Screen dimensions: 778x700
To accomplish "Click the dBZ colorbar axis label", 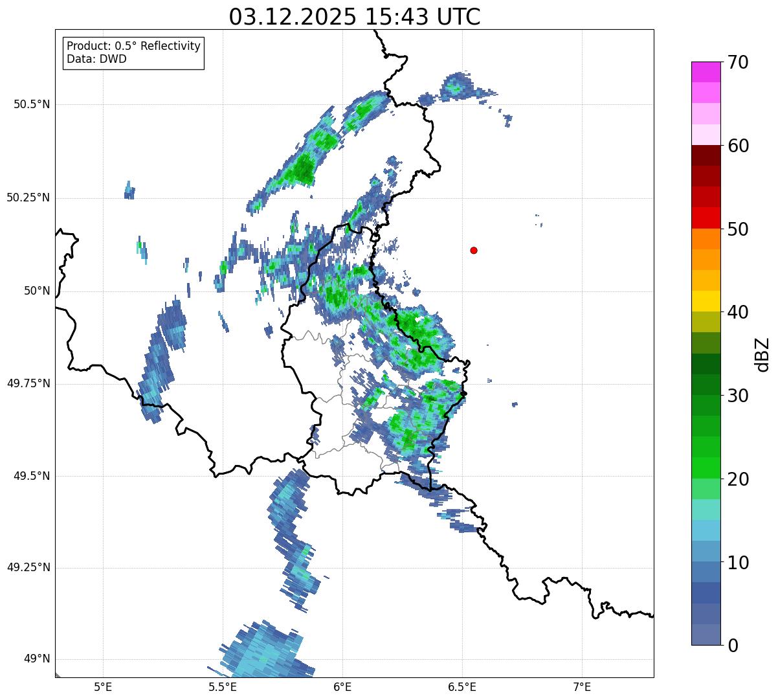I will point(762,354).
